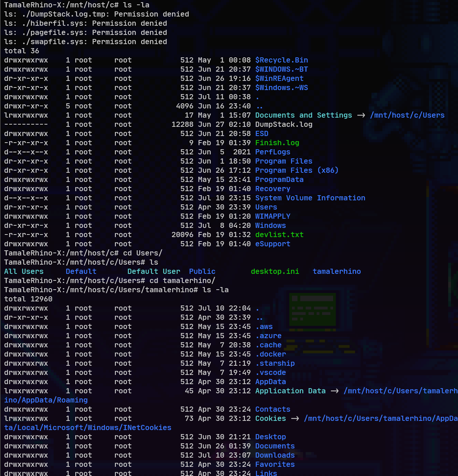458x476 pixels.
Task: Select the $Recycle.Bin folder entry
Action: click(281, 60)
